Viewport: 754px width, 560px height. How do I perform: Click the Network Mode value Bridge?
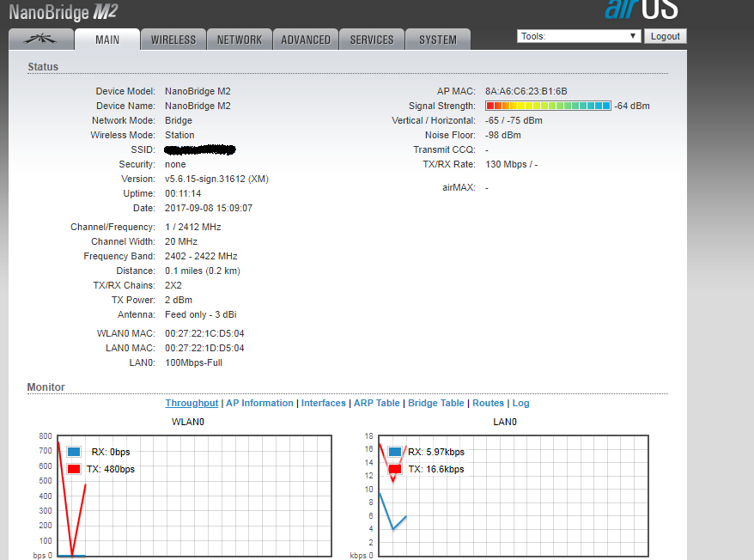pos(179,120)
